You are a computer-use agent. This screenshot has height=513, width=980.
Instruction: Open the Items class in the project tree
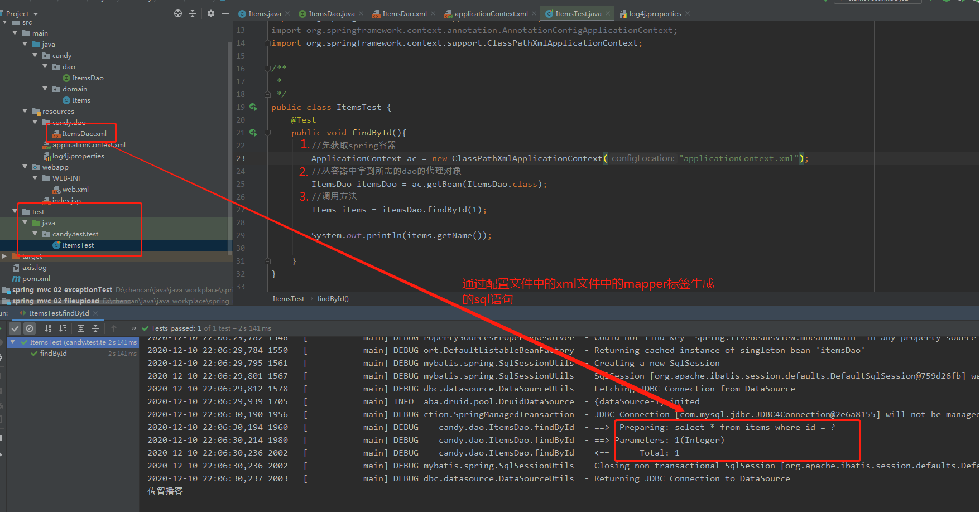pyautogui.click(x=76, y=100)
